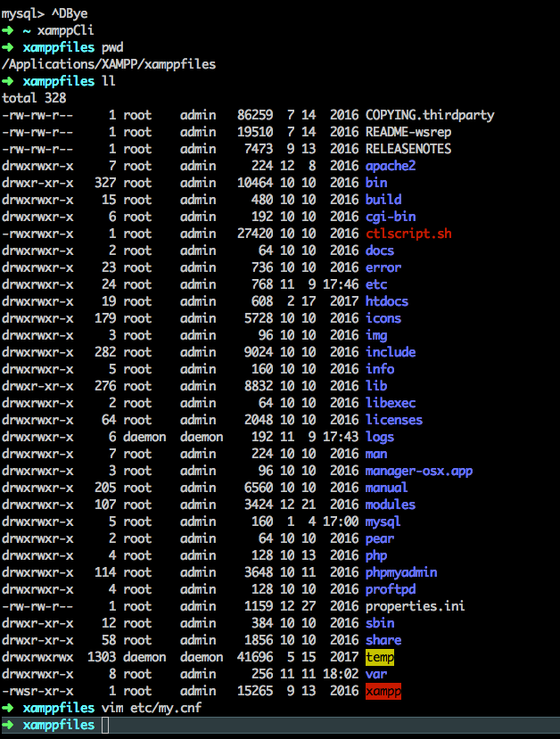Click the libexec directory name
This screenshot has height=739, width=560.
(x=391, y=403)
